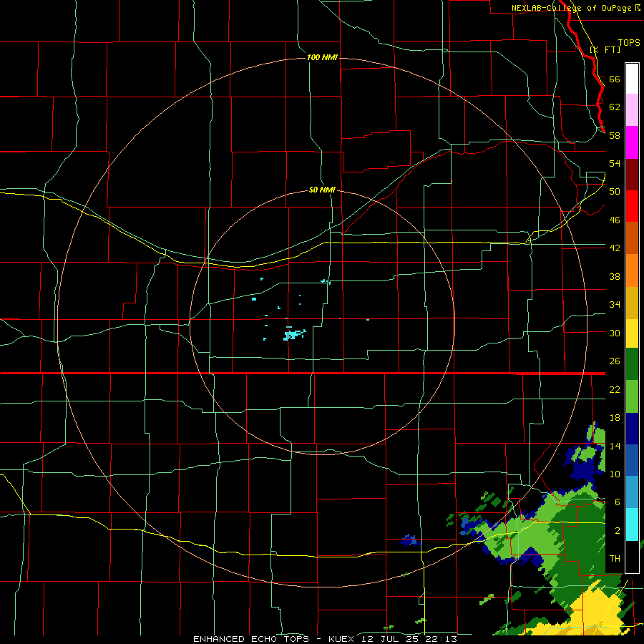This screenshot has height=644, width=644.
Task: Click the black TH swatch at the legend bottom
Action: pos(632,557)
